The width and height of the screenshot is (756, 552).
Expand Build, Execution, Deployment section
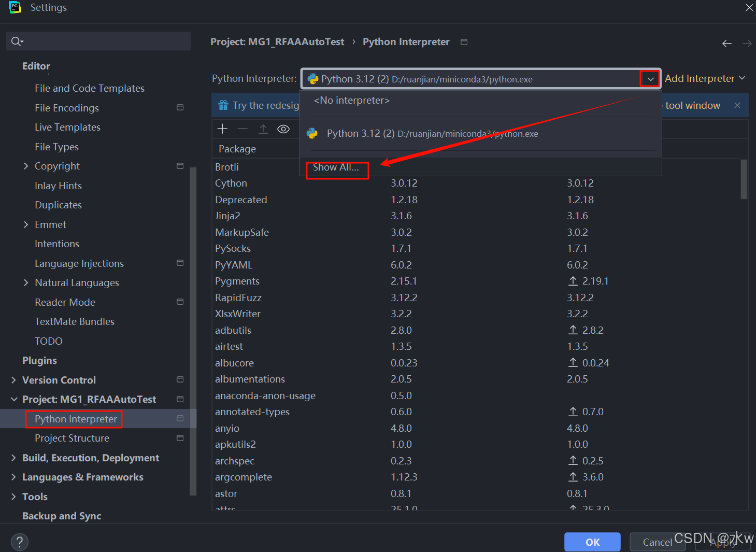13,458
